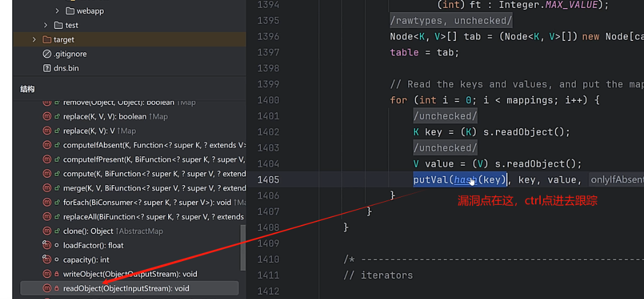Click the dns.bin file icon
644x299 pixels.
(47, 68)
